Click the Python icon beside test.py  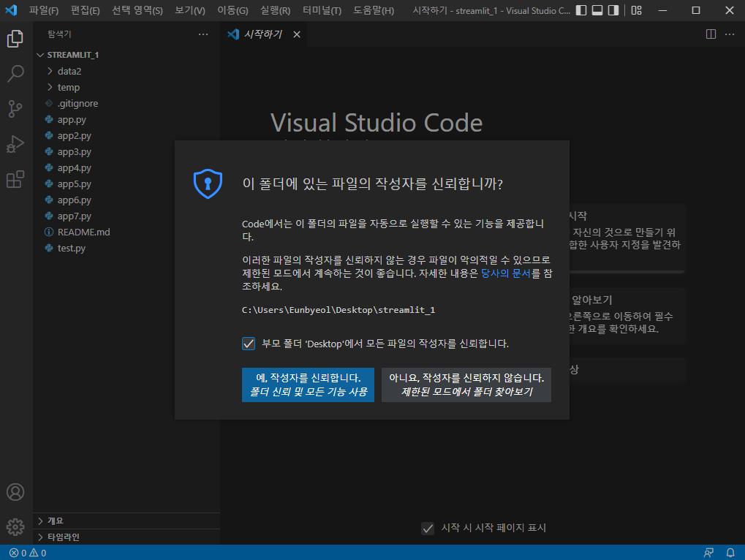[48, 248]
